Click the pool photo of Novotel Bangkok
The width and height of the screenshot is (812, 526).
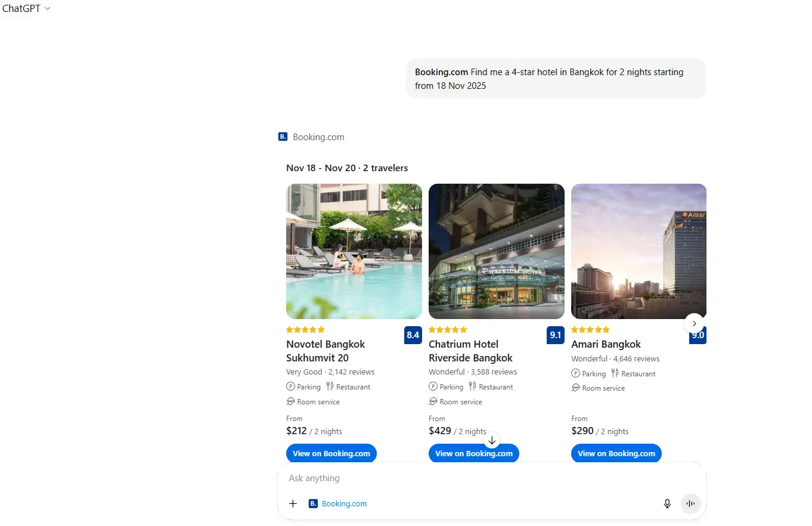(x=354, y=251)
